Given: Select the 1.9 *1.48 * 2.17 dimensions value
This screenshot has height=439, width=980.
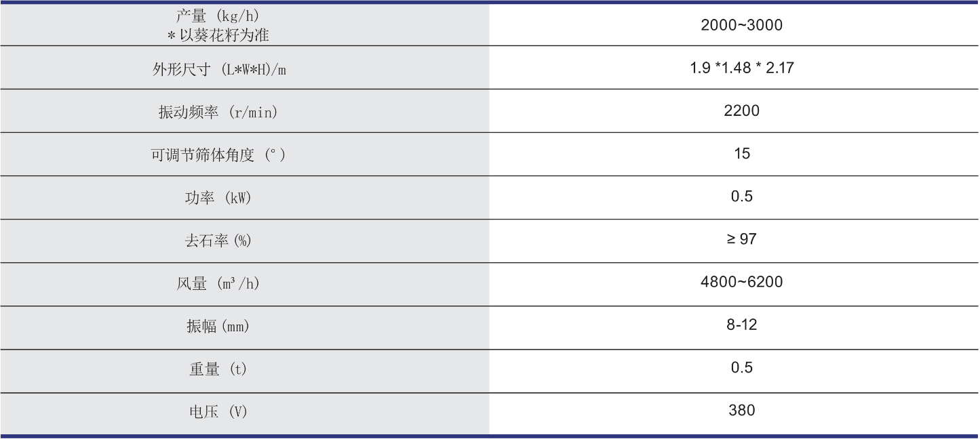Looking at the screenshot, I should [741, 68].
